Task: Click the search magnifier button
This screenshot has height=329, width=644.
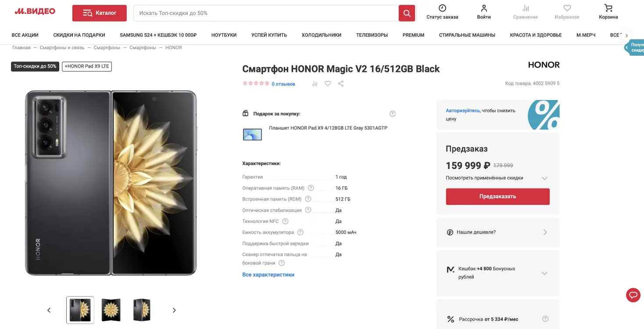Action: pos(407,13)
